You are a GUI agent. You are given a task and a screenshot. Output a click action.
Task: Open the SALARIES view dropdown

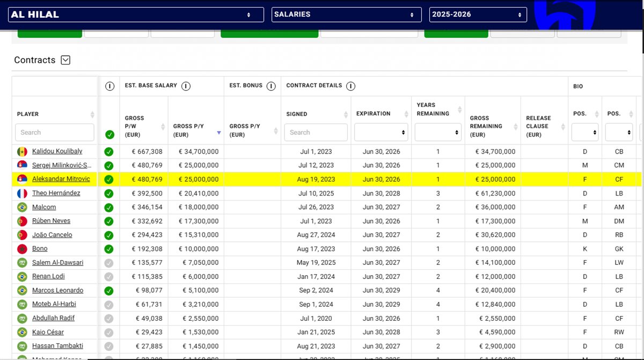click(346, 15)
